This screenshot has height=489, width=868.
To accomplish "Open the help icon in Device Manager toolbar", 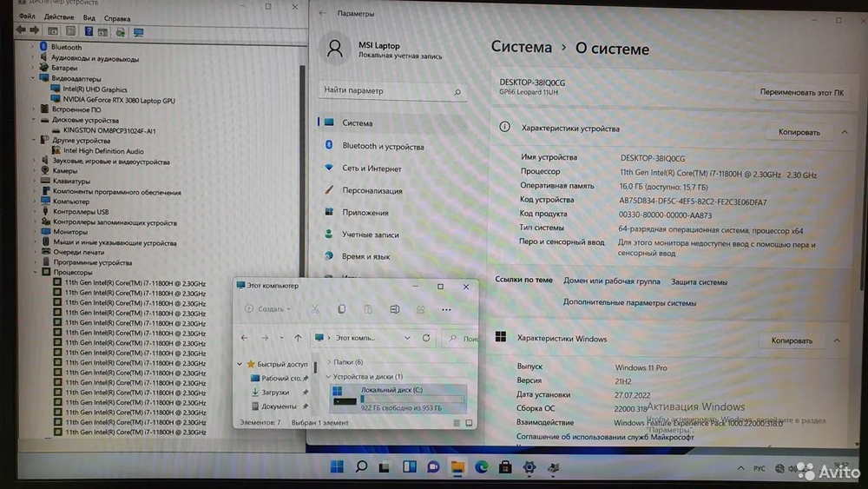I will tap(88, 31).
